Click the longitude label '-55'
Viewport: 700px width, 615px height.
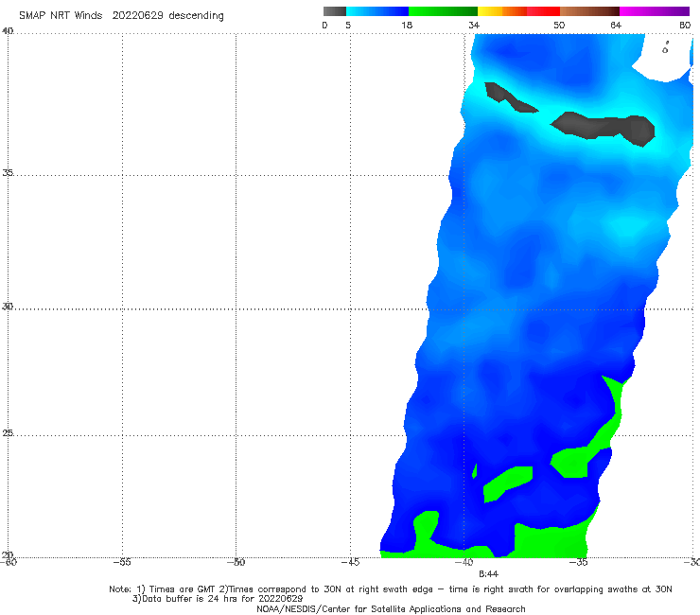pyautogui.click(x=122, y=562)
